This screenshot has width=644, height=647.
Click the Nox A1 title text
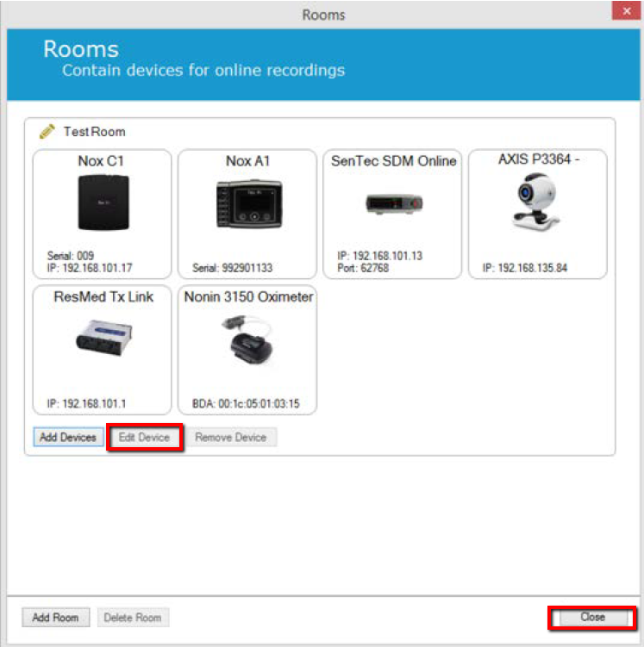[x=247, y=161]
